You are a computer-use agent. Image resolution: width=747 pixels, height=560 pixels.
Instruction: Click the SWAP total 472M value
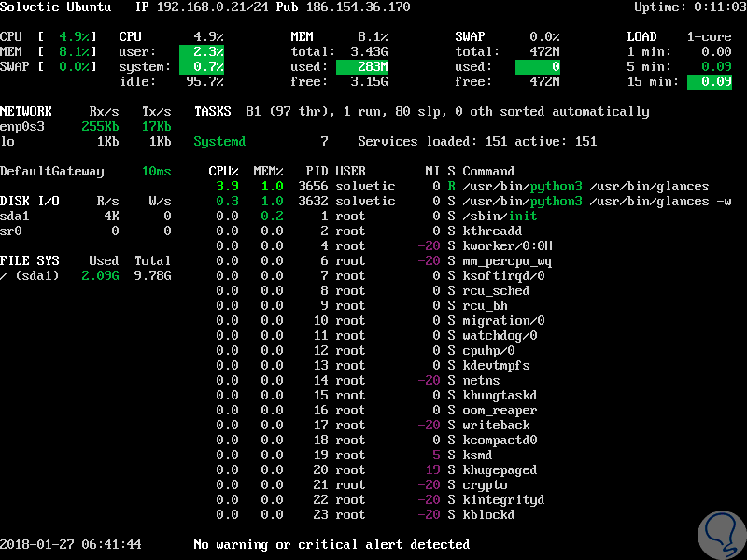[544, 52]
